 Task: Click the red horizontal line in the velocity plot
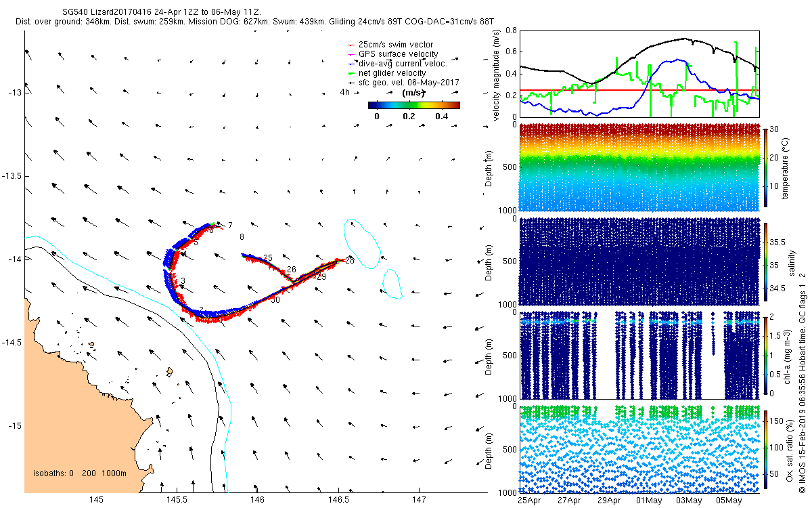pos(639,90)
